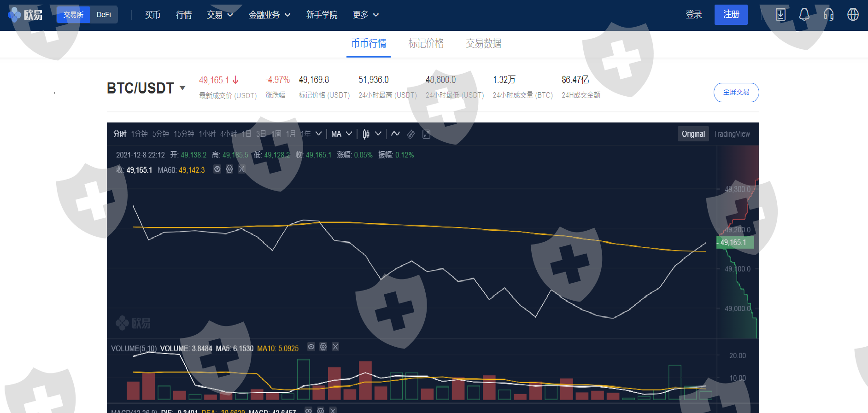Click the 注册 register button
Image resolution: width=868 pixels, height=413 pixels.
[x=731, y=15]
